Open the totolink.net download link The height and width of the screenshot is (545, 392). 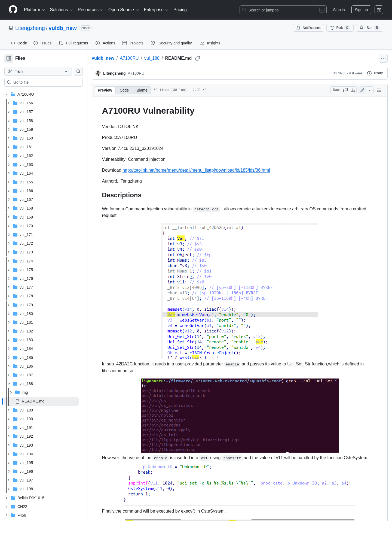(x=196, y=170)
